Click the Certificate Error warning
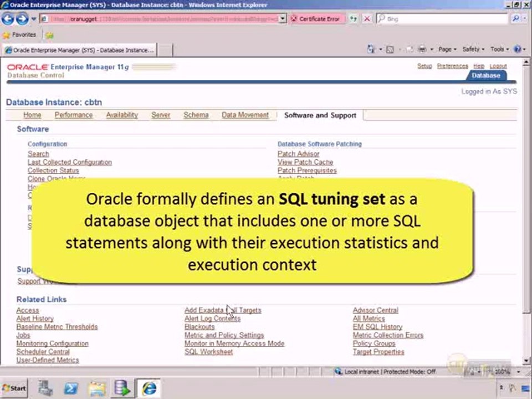 coord(315,19)
